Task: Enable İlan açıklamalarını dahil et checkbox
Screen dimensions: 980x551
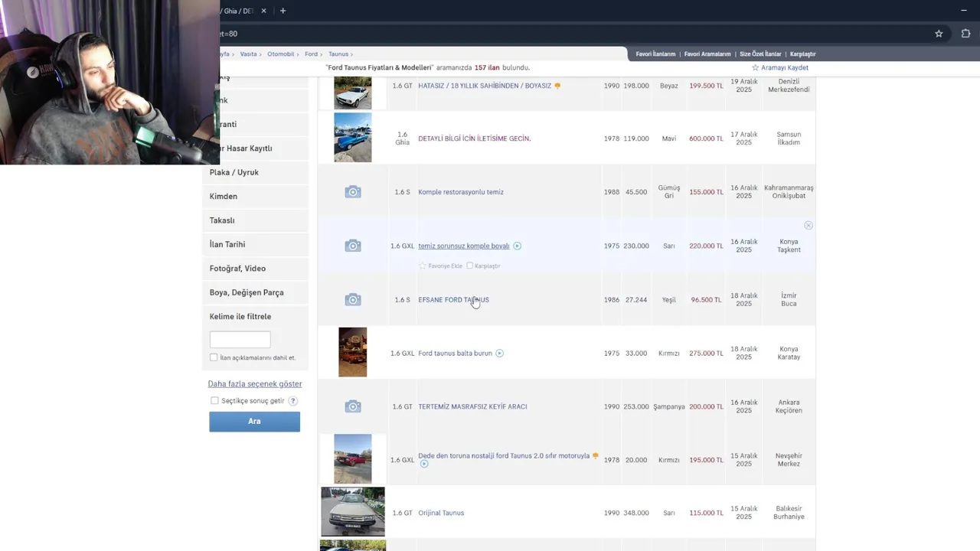Action: click(x=214, y=357)
